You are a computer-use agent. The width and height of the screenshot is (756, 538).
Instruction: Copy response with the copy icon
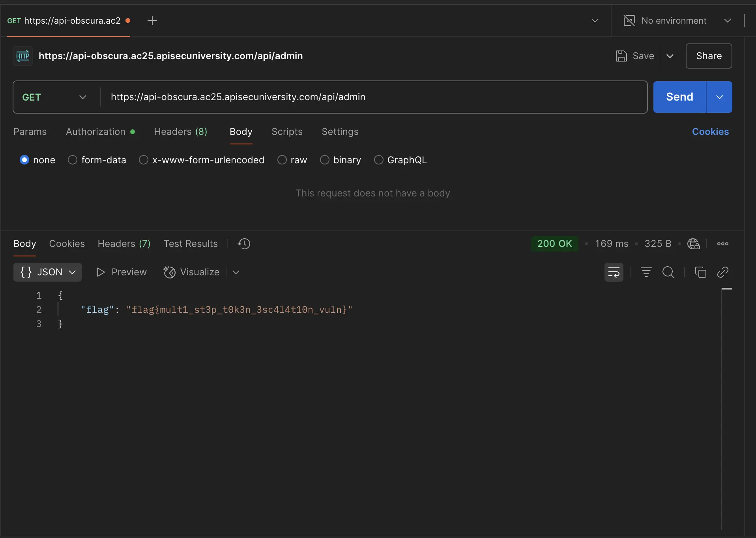(x=700, y=272)
